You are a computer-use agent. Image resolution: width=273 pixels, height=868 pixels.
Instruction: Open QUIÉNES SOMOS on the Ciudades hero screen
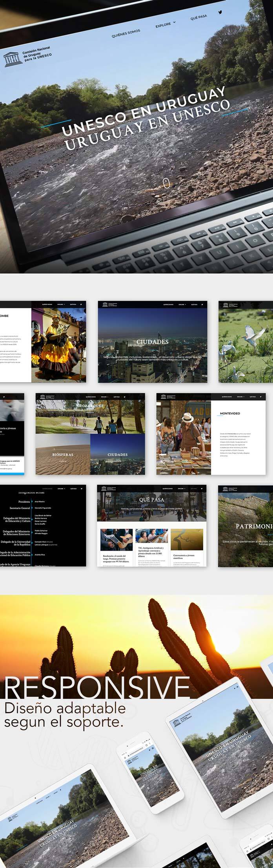tap(168, 304)
